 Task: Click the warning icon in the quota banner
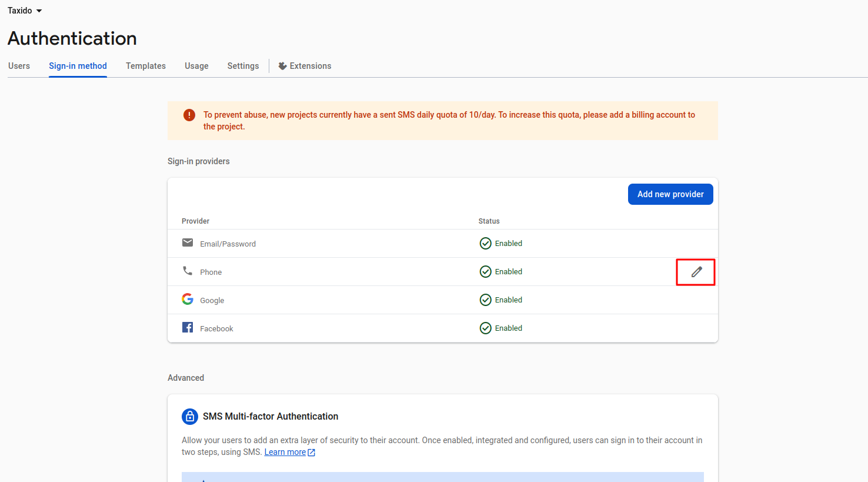pos(189,115)
